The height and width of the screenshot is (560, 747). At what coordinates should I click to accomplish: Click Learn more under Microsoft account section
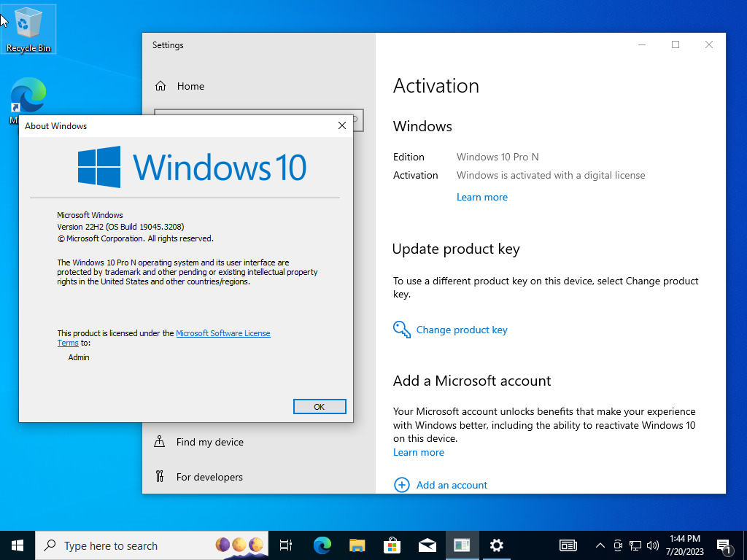pyautogui.click(x=419, y=452)
